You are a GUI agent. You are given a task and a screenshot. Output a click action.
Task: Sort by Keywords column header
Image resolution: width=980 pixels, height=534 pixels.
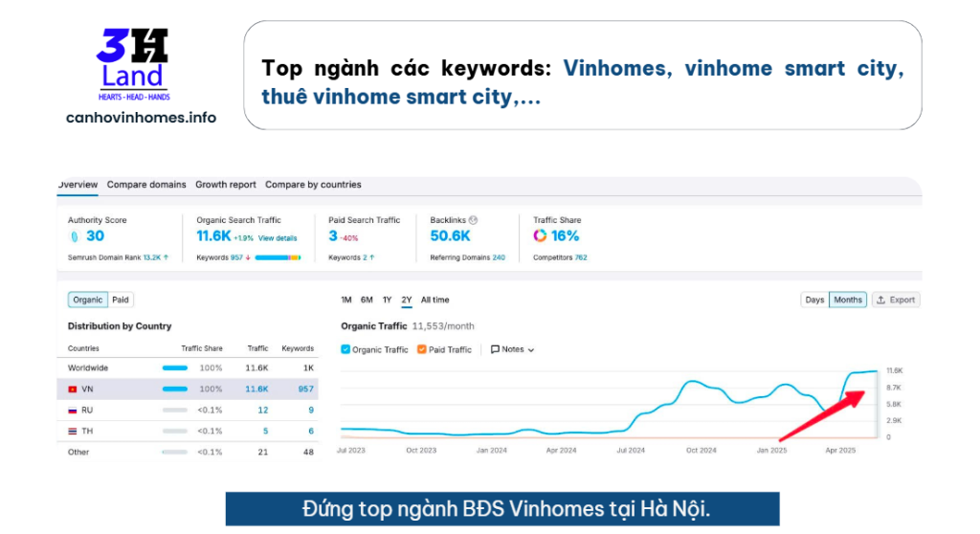coord(298,348)
